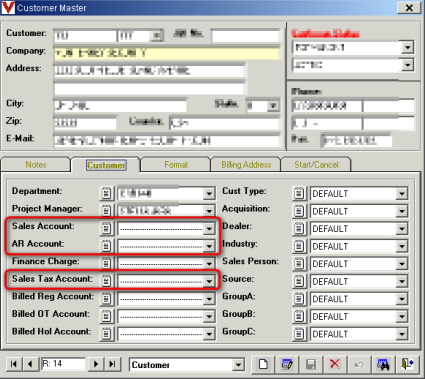Open the Billing Address tab
The image size is (425, 379).
pos(246,165)
